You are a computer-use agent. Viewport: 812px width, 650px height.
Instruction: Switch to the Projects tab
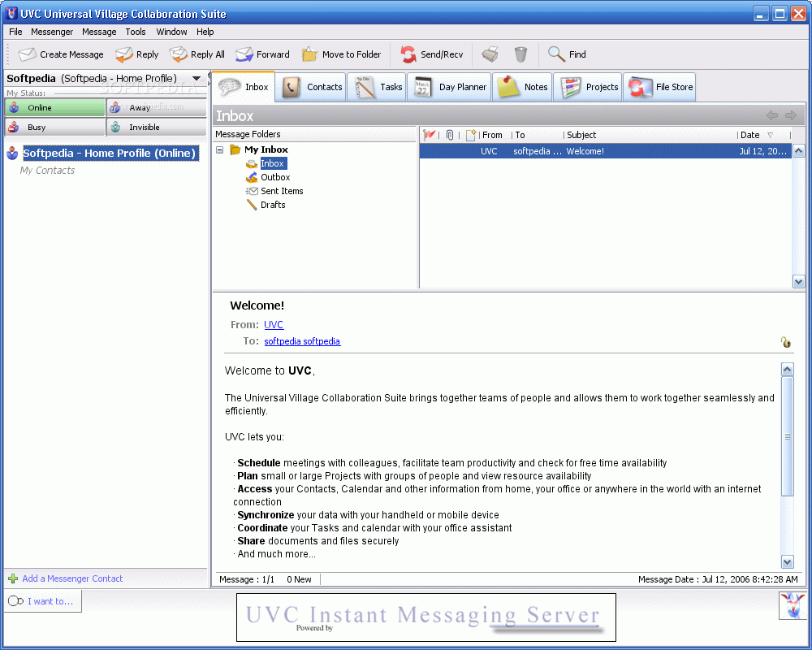click(x=588, y=87)
